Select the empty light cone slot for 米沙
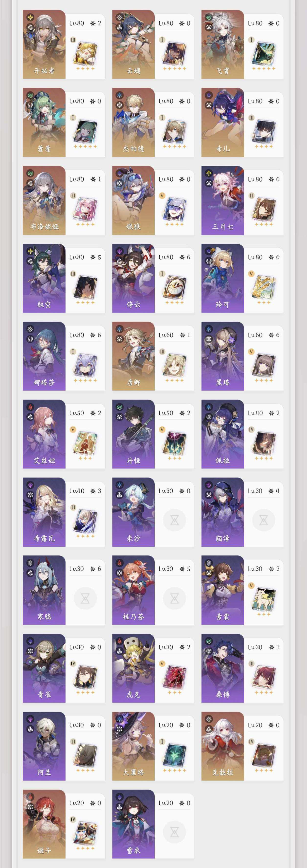This screenshot has height=868, width=307. click(175, 520)
